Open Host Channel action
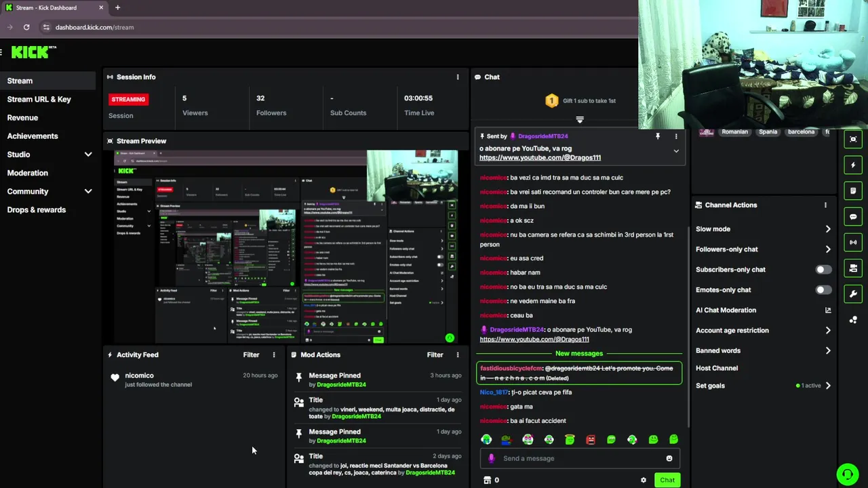Screen dimensions: 868x488 tap(717, 368)
